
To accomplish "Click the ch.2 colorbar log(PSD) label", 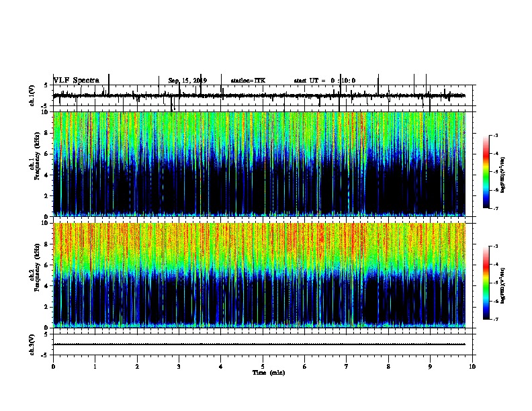I will [x=503, y=285].
